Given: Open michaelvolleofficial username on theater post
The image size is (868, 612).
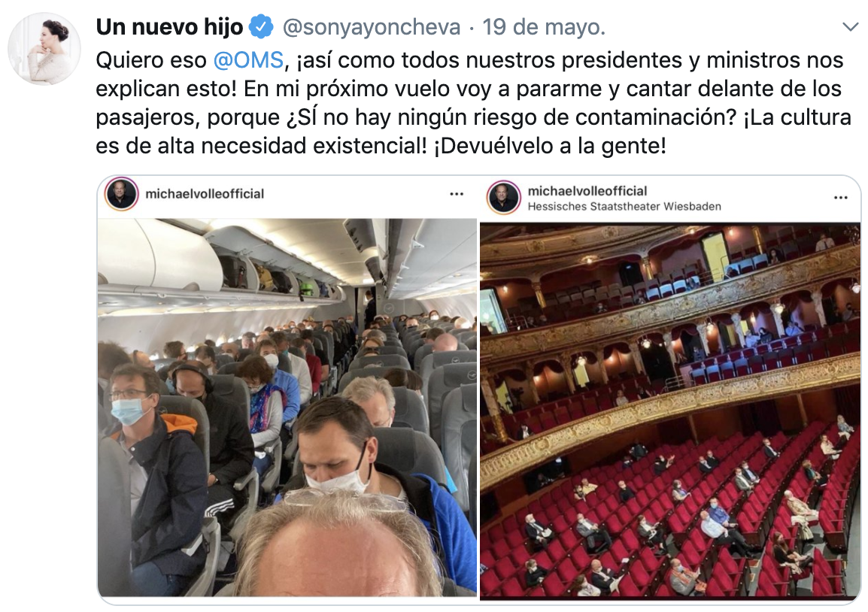Looking at the screenshot, I should pos(587,191).
